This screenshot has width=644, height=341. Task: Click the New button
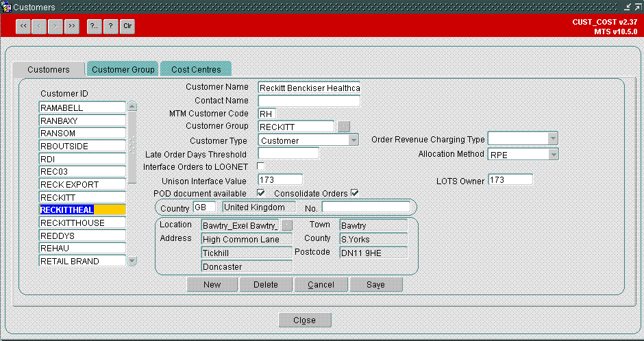tap(212, 284)
